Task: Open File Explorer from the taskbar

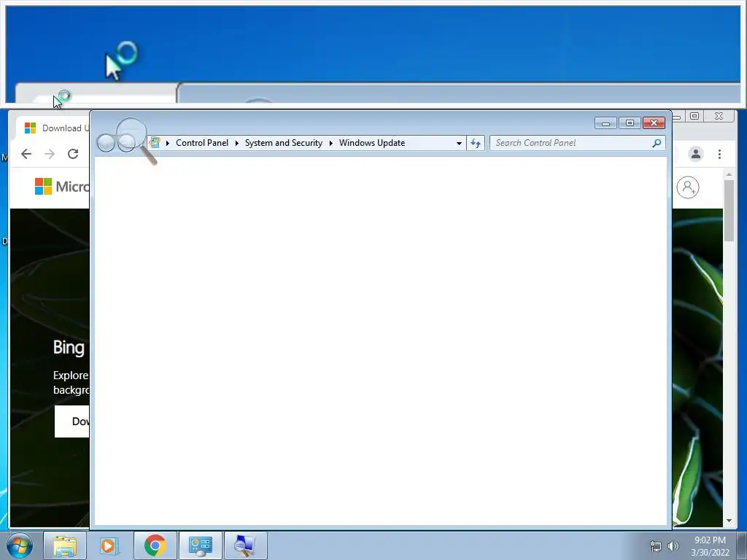Action: [x=65, y=545]
